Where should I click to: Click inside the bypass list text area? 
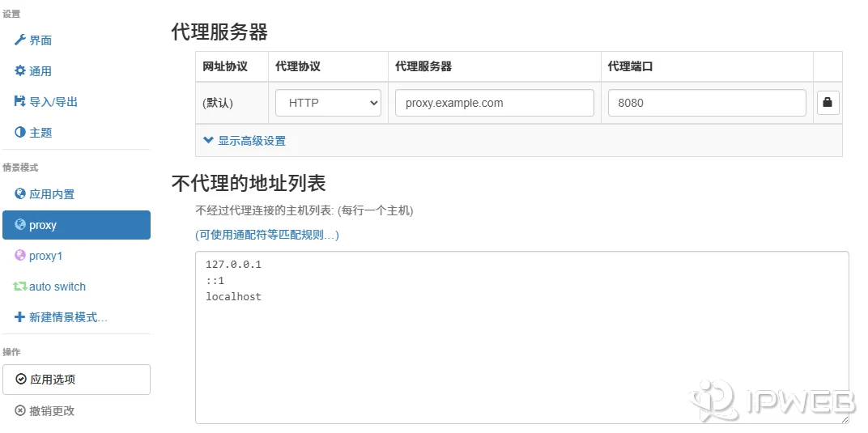(522, 337)
